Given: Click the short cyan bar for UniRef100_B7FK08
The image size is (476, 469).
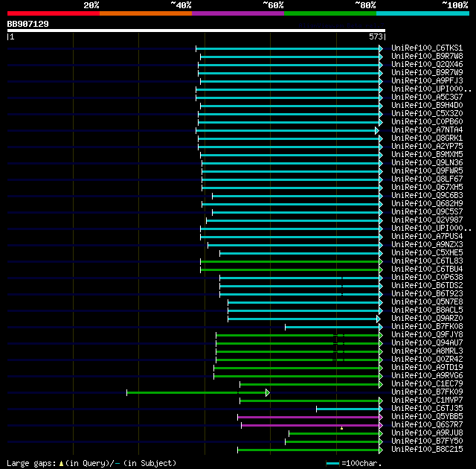Looking at the screenshot, I should [332, 327].
